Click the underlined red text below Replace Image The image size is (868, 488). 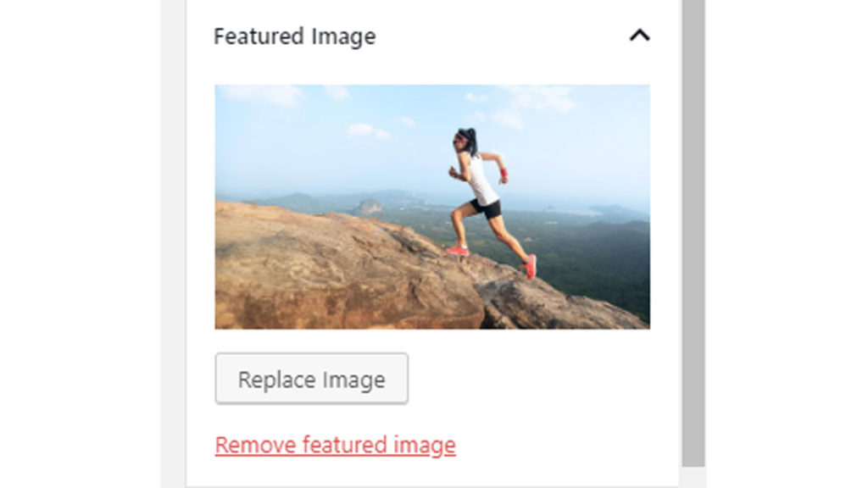(x=336, y=446)
